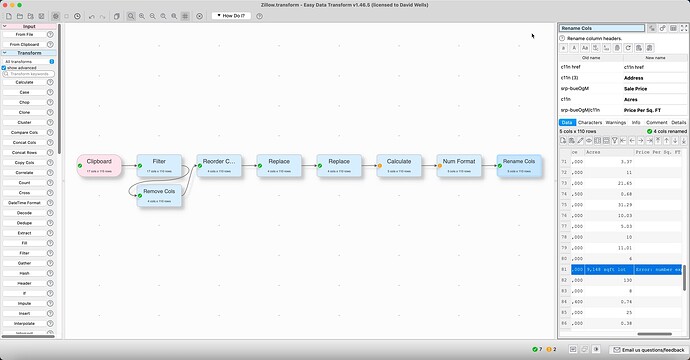Add a Dedupe transform from the list

24,223
